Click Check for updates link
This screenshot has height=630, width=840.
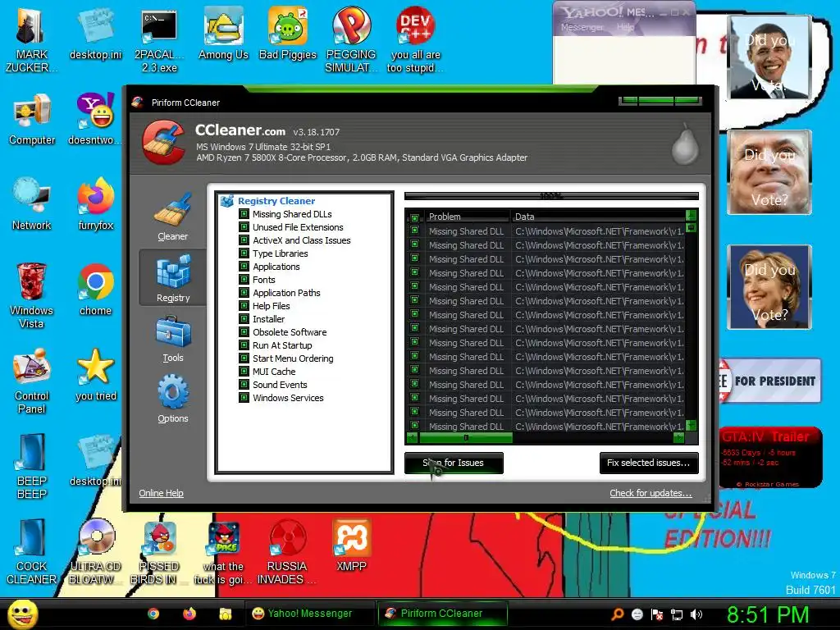coord(651,493)
